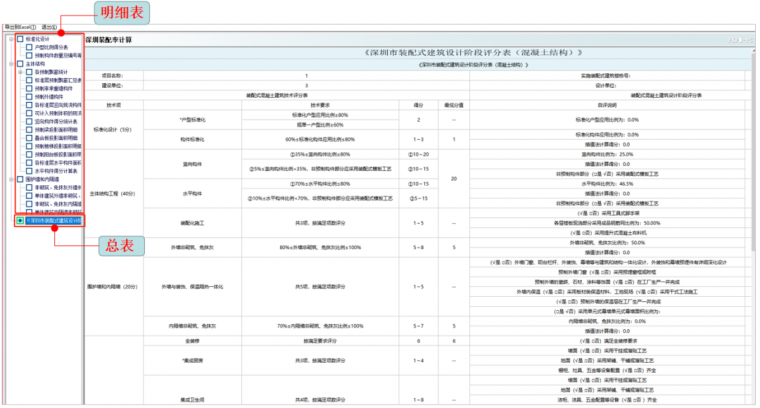Image resolution: width=760 pixels, height=408 pixels.
Task: Toggle the 主体结构 checkbox
Action: click(x=19, y=64)
